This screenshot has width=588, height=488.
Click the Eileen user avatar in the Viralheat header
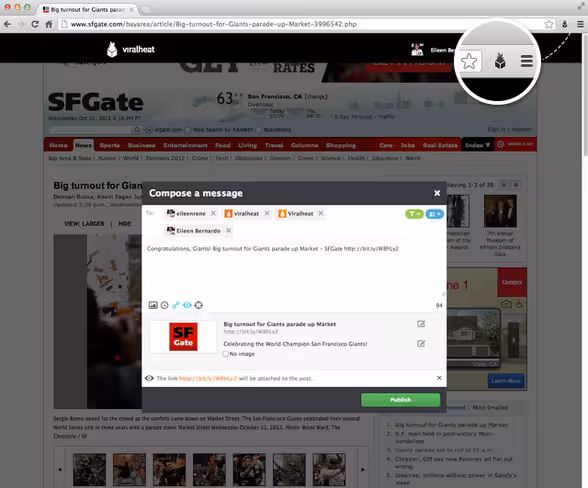coord(417,50)
